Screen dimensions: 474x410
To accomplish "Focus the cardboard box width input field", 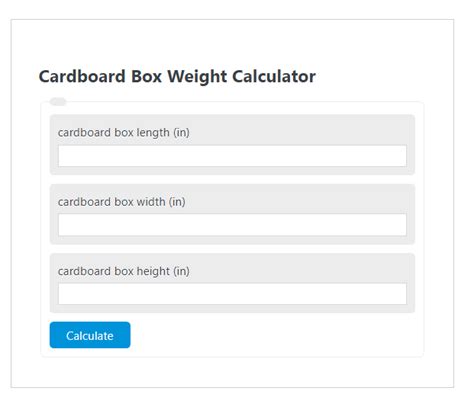I will [x=232, y=225].
